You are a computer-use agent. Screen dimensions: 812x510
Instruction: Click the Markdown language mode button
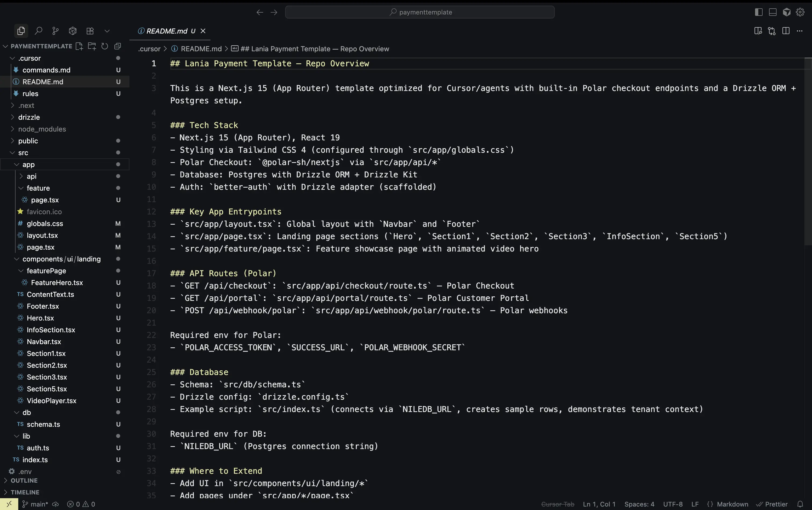tap(732, 504)
